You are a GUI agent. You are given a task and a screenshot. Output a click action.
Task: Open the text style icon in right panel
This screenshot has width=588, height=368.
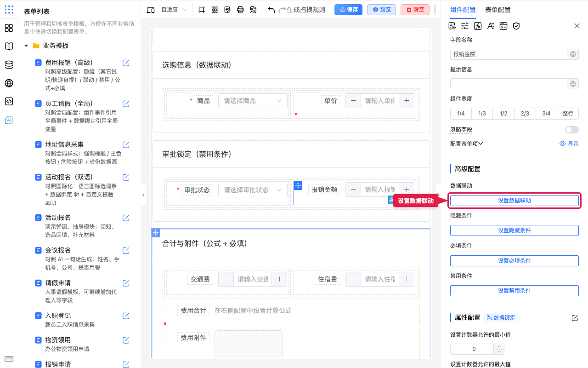[491, 26]
